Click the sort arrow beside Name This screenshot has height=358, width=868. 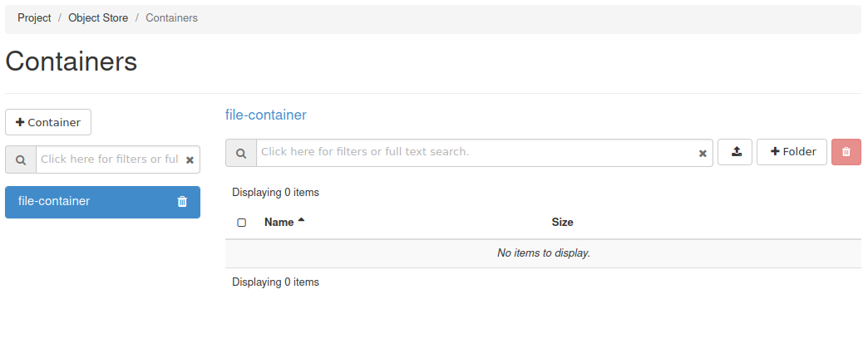pyautogui.click(x=301, y=221)
